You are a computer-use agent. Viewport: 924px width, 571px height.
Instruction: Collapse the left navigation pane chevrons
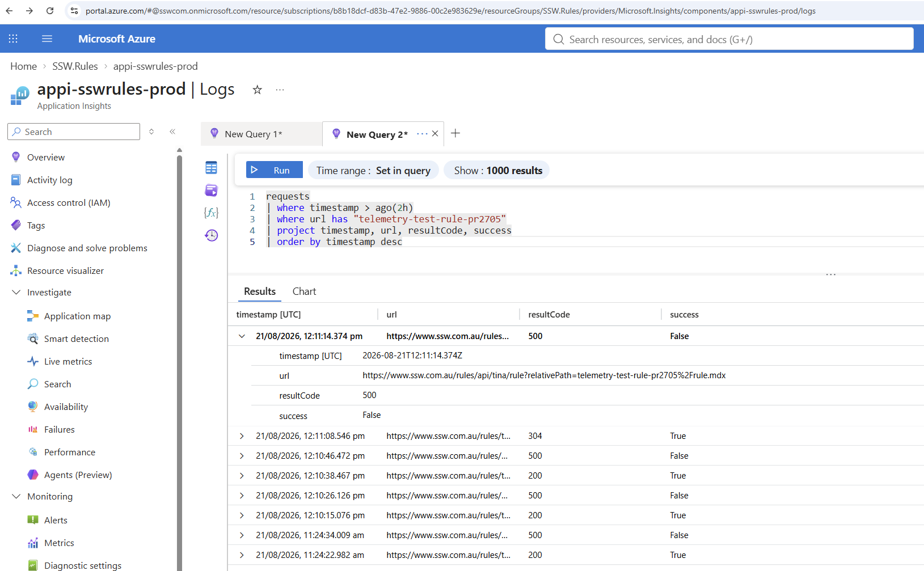click(172, 132)
